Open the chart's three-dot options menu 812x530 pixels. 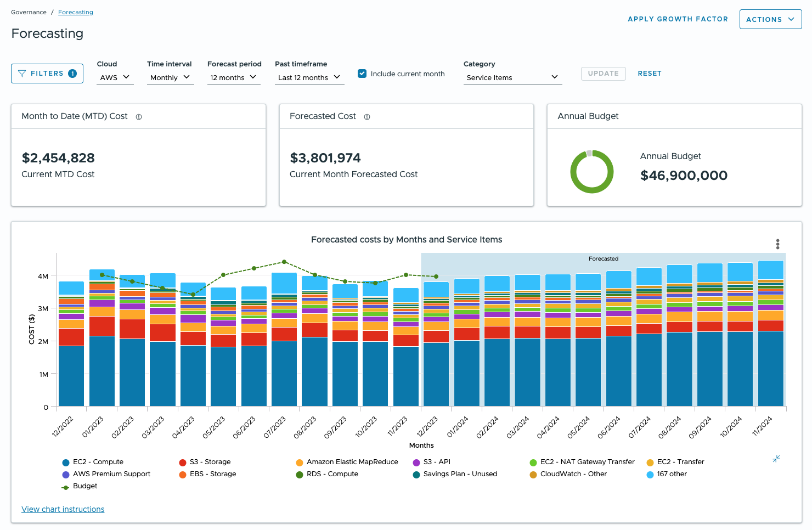tap(777, 244)
